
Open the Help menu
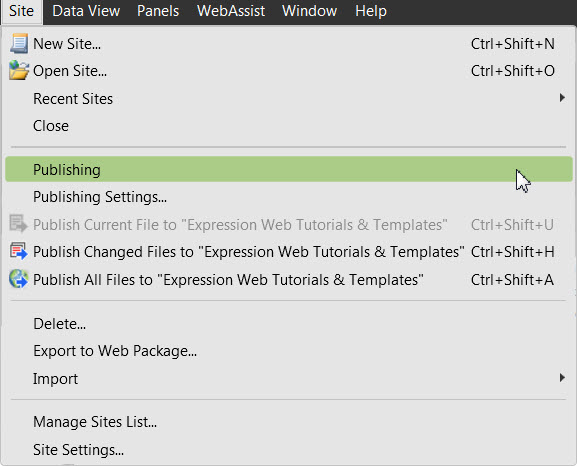tap(371, 11)
